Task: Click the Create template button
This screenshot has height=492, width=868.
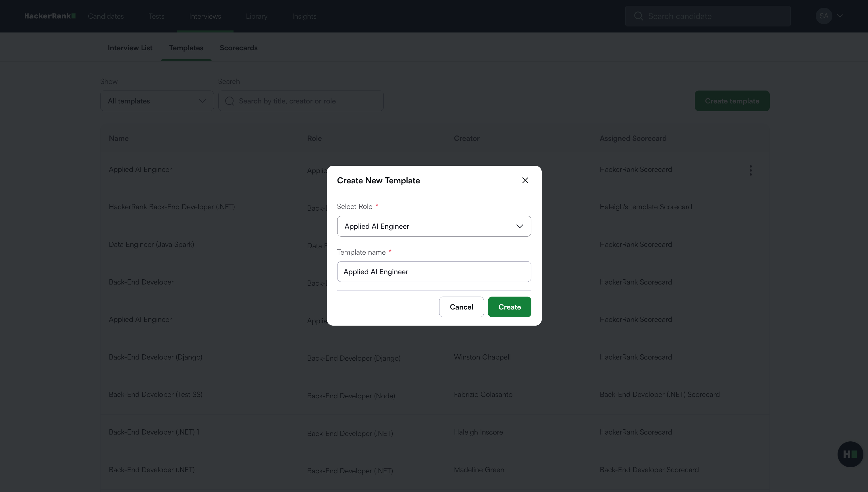Action: pos(732,101)
